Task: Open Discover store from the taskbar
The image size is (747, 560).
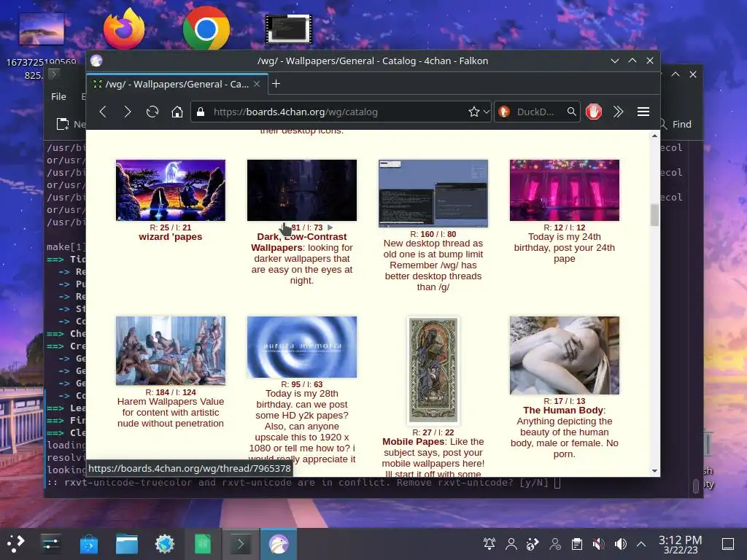Action: click(88, 544)
